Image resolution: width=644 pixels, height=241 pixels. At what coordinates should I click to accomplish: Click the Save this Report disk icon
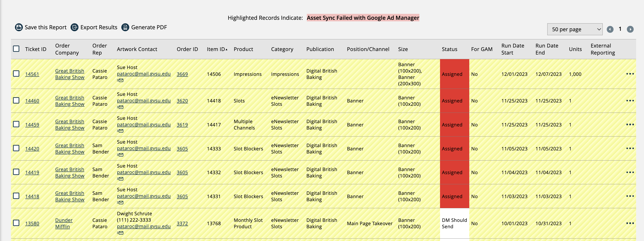(x=19, y=27)
